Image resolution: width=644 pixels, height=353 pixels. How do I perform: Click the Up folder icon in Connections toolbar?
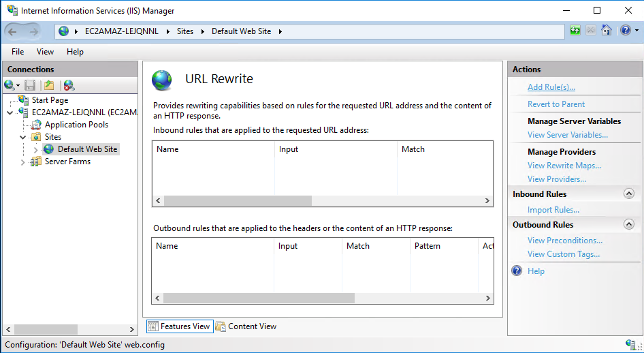[48, 85]
